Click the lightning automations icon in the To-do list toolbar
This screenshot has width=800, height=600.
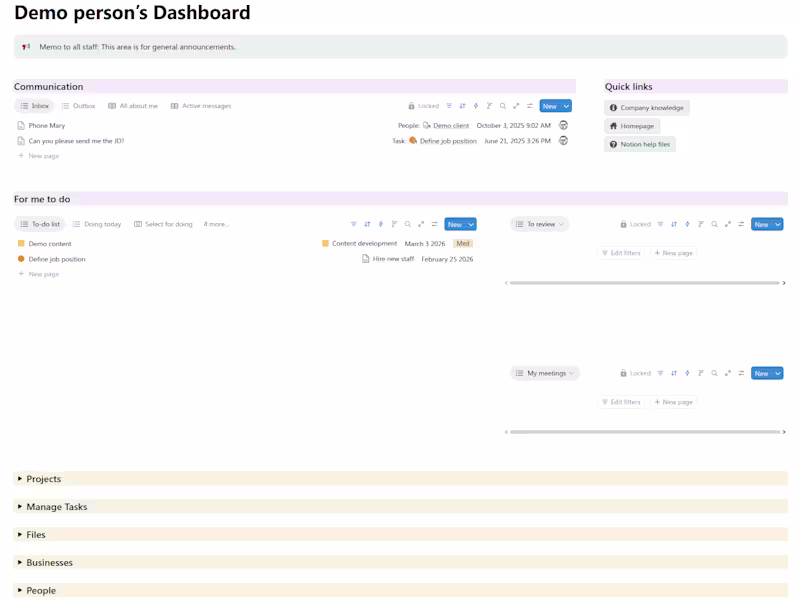(381, 224)
